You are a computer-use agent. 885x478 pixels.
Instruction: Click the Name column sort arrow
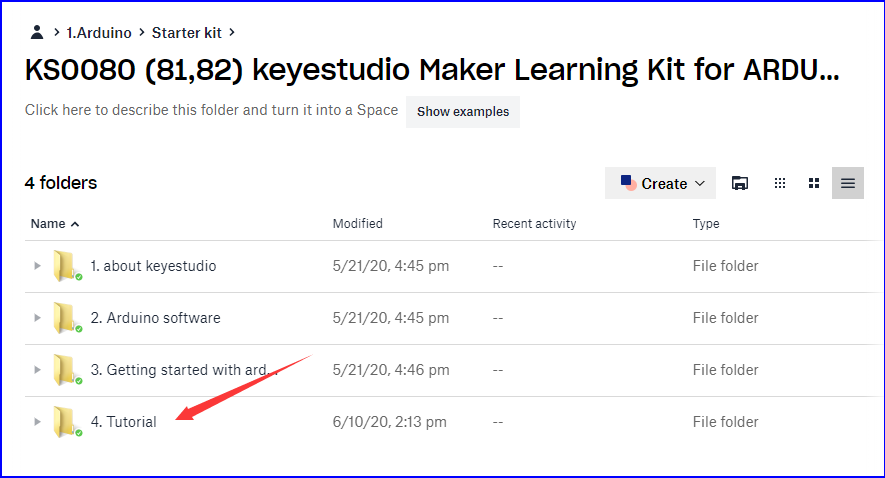tap(75, 224)
